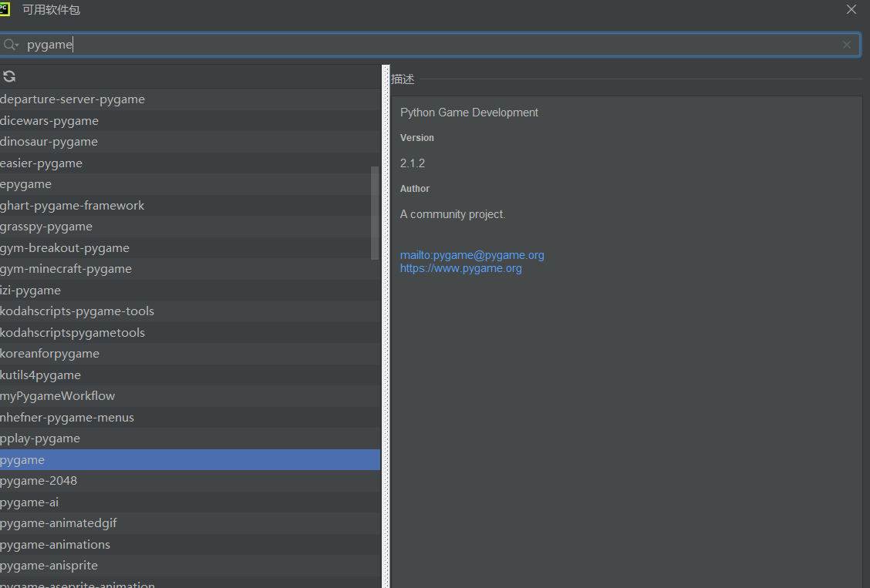Select pygame-ai package
The width and height of the screenshot is (870, 588).
click(x=191, y=502)
